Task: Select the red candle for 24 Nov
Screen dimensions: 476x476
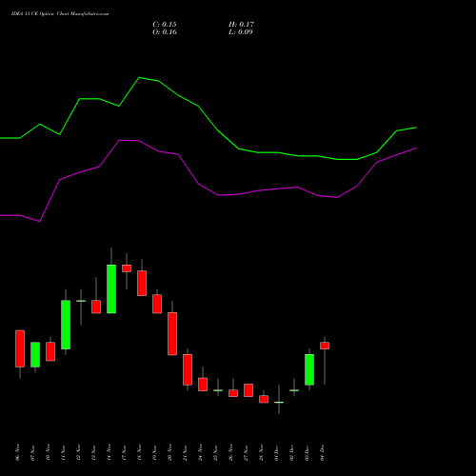Action: [203, 385]
